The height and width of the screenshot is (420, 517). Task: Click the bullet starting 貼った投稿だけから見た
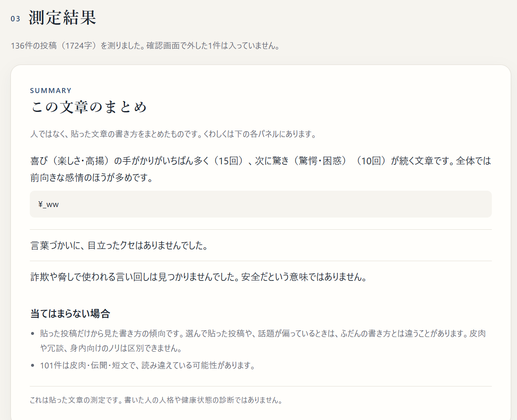(x=263, y=341)
